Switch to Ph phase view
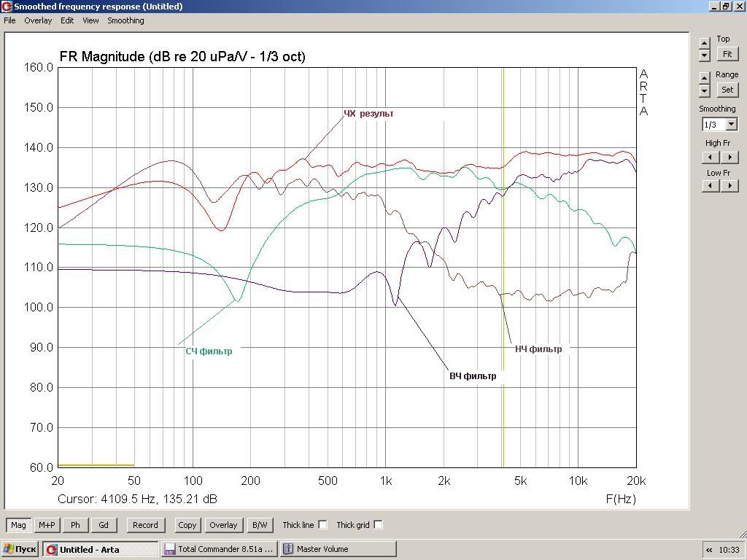The width and height of the screenshot is (747, 560). (75, 525)
